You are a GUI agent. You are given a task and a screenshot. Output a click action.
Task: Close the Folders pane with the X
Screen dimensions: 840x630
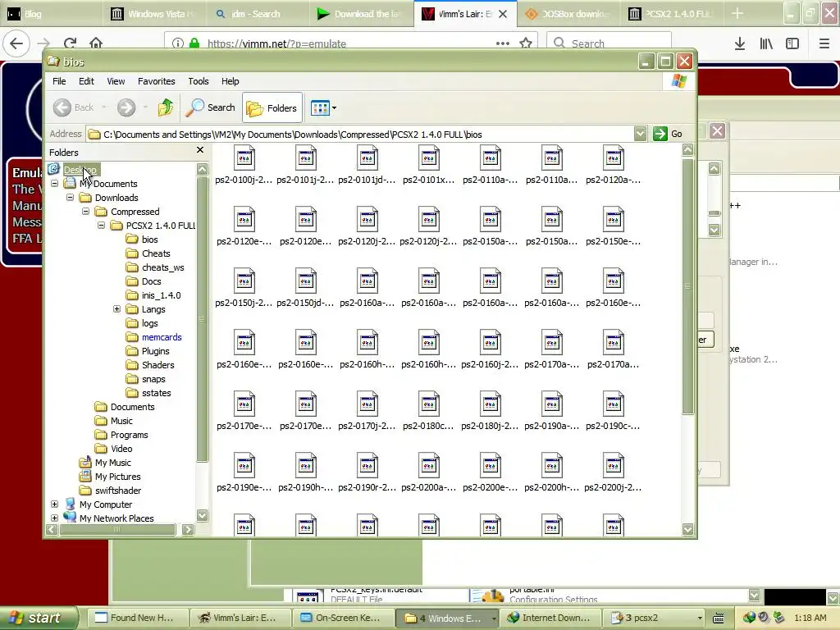click(x=200, y=150)
